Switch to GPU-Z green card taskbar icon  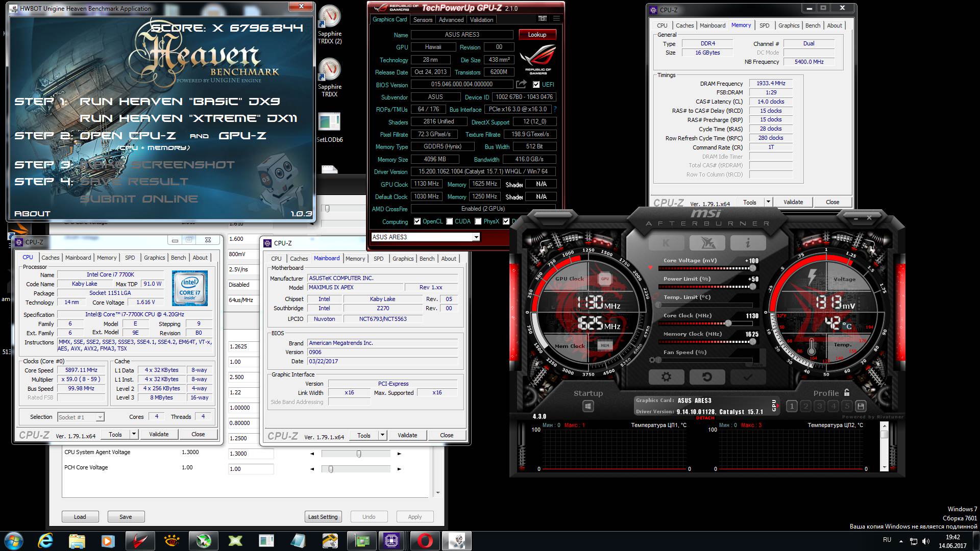coord(361,541)
